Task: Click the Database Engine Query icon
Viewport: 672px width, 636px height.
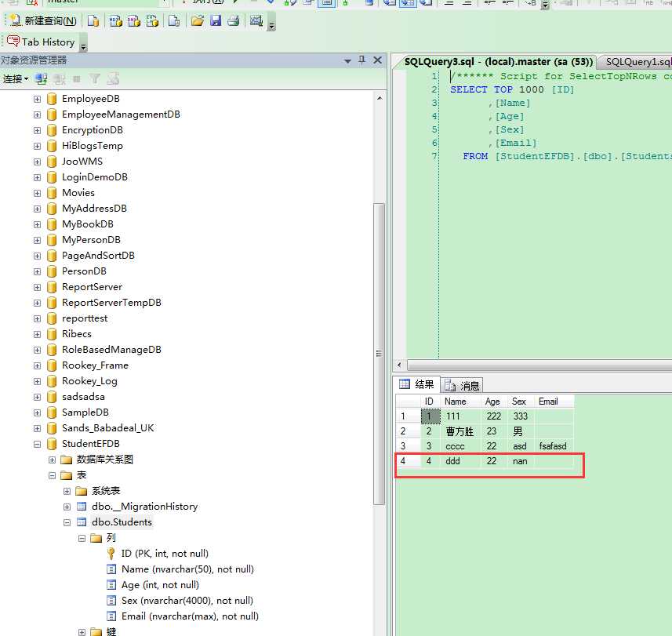Action: (93, 20)
